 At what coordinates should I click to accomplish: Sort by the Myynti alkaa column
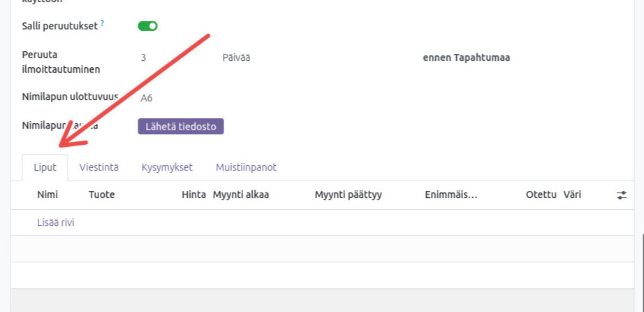click(x=240, y=195)
